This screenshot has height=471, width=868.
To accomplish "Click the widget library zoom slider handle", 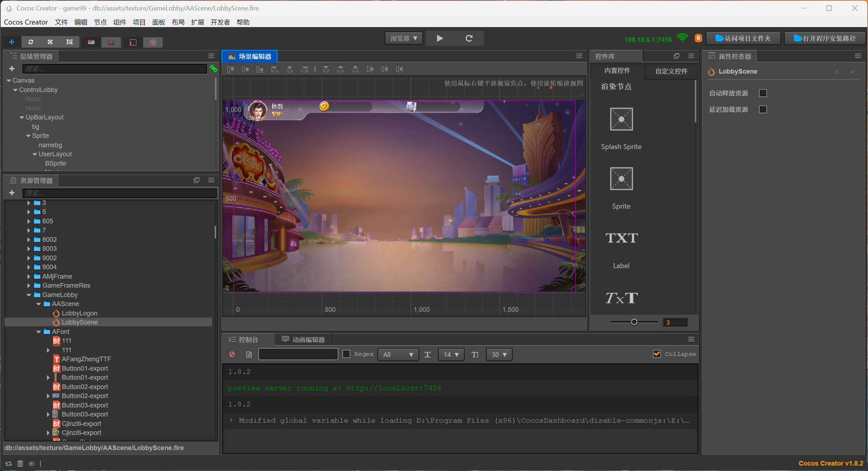I will click(x=634, y=322).
